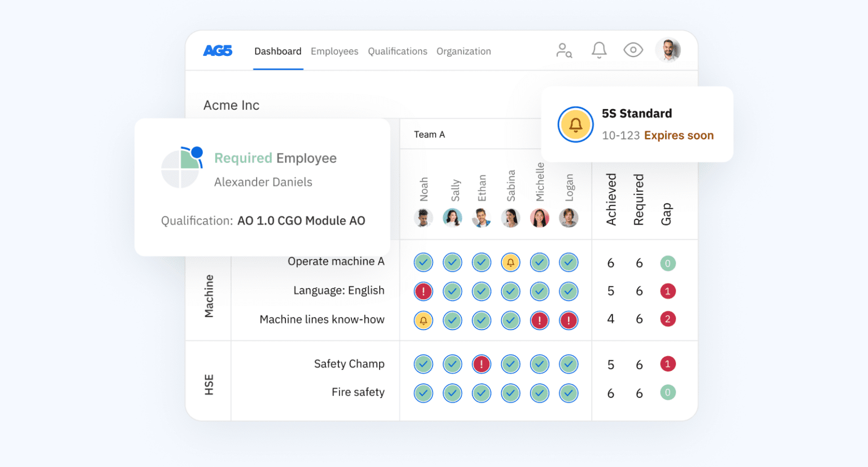Click Noah's red alert for Language: English

(x=423, y=291)
